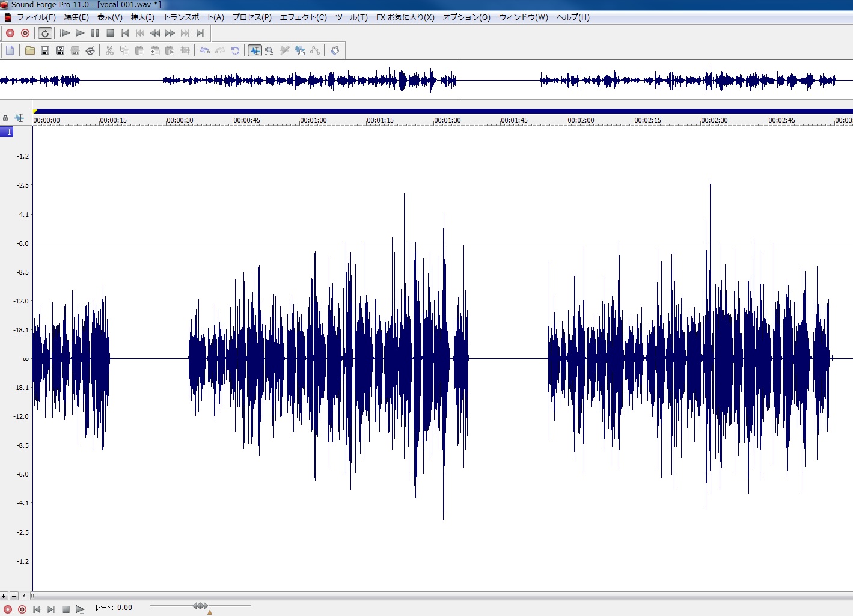Select the Edit tool in the toolbar
Viewport: 853px width, 616px height.
point(255,50)
